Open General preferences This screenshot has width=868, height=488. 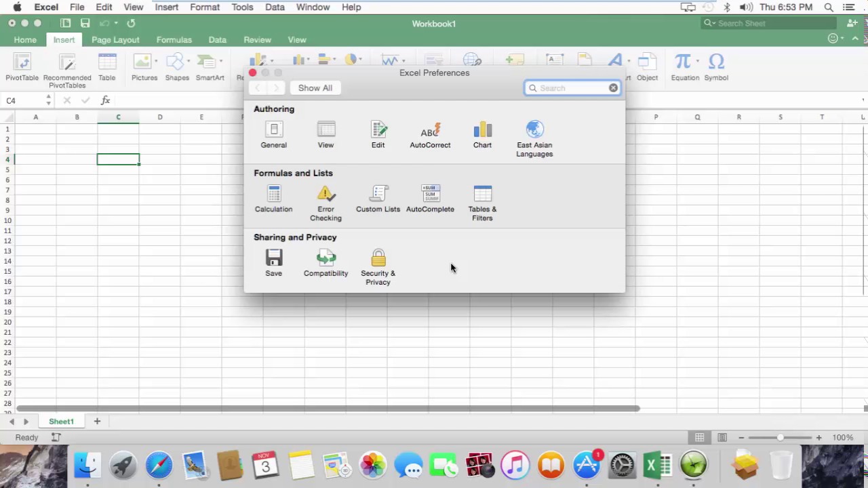(273, 134)
